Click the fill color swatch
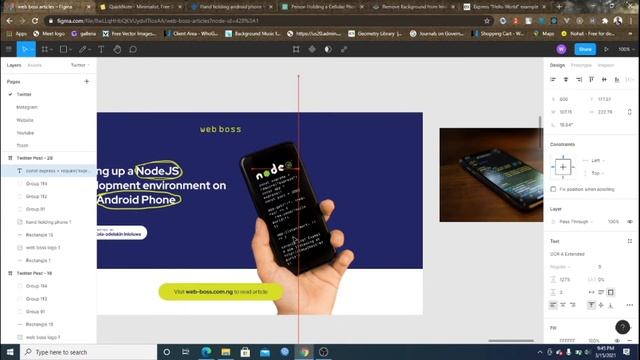640x360 pixels. coord(553,340)
